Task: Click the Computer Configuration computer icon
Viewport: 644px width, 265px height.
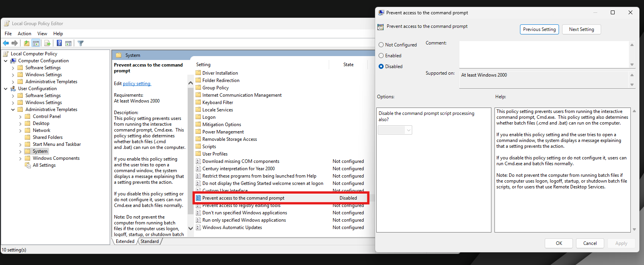Action: (x=13, y=61)
